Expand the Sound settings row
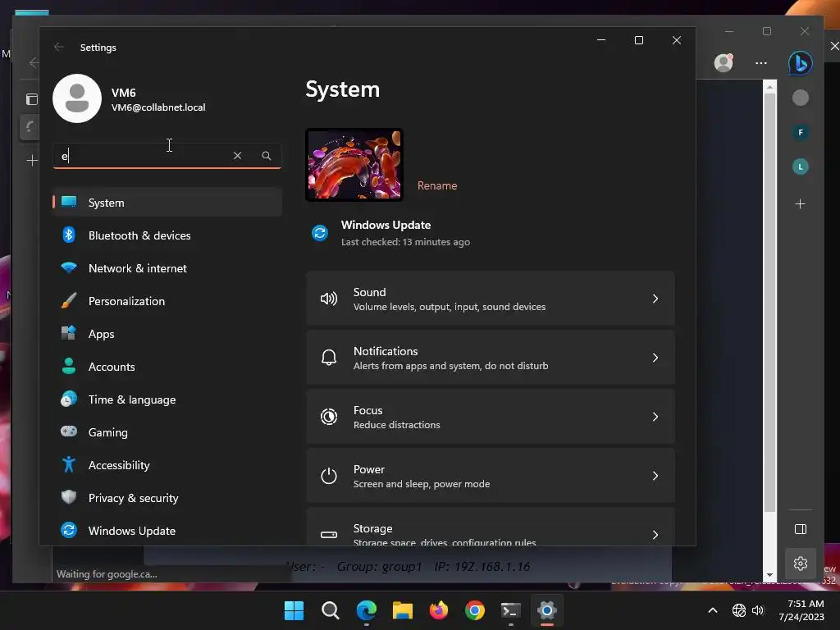This screenshot has height=630, width=840. (491, 299)
